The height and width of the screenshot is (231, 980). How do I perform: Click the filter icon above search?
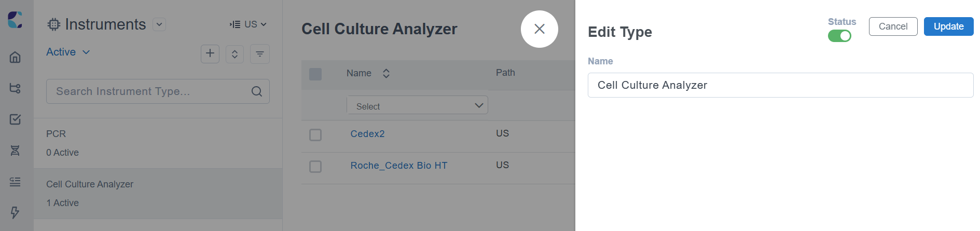click(260, 54)
